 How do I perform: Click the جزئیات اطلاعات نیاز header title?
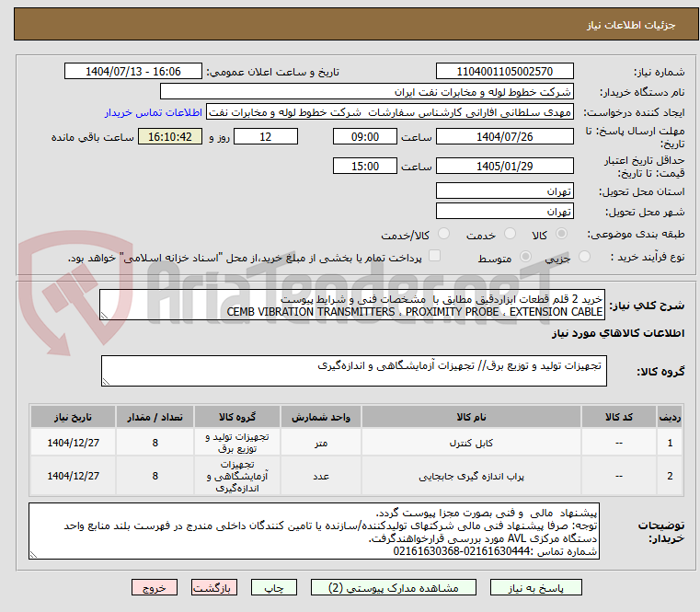tap(631, 25)
